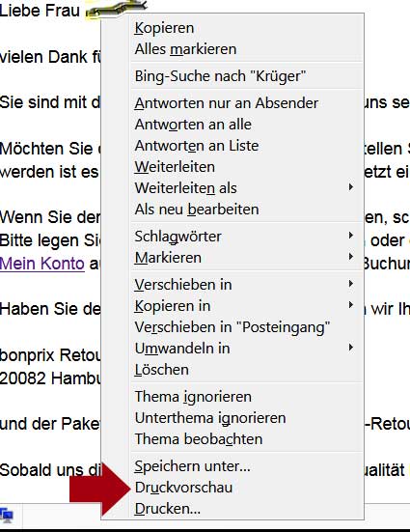This screenshot has height=532, width=410.
Task: Open the Mein Konto link
Action: (x=42, y=264)
